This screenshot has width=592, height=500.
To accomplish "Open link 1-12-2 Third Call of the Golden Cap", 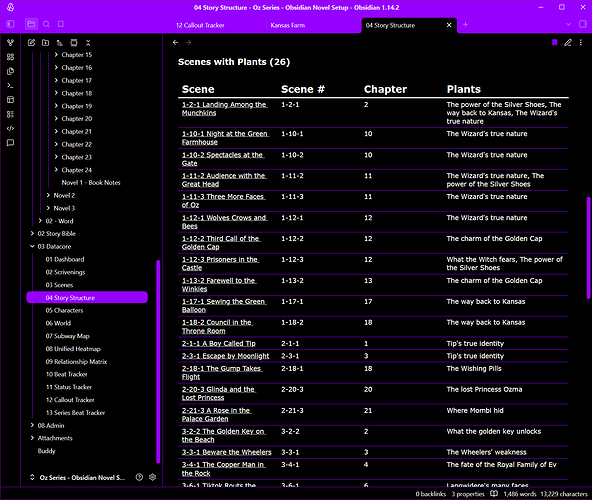I will click(221, 243).
